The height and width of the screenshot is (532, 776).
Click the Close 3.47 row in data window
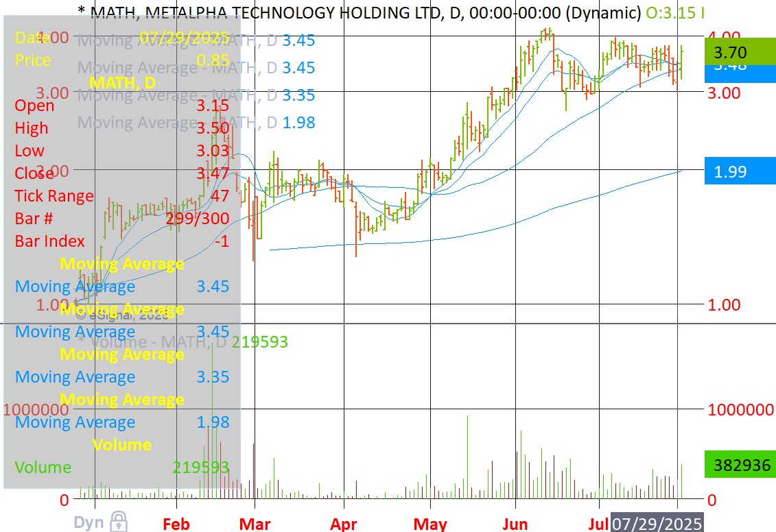coord(121,173)
